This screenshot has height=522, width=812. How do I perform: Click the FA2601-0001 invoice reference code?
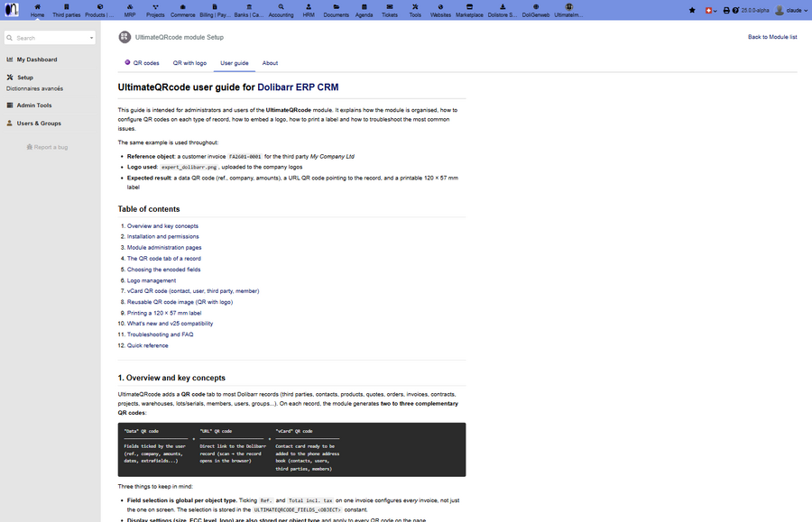pyautogui.click(x=245, y=156)
